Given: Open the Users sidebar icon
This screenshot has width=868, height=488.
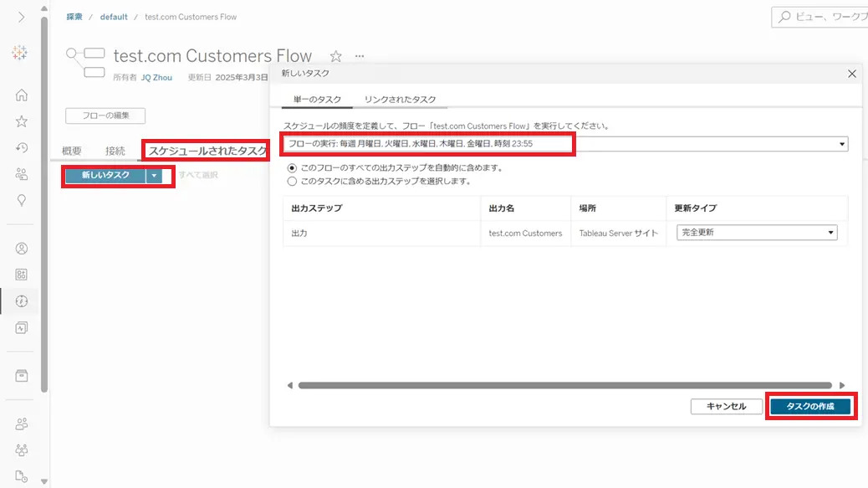Looking at the screenshot, I should pyautogui.click(x=22, y=424).
